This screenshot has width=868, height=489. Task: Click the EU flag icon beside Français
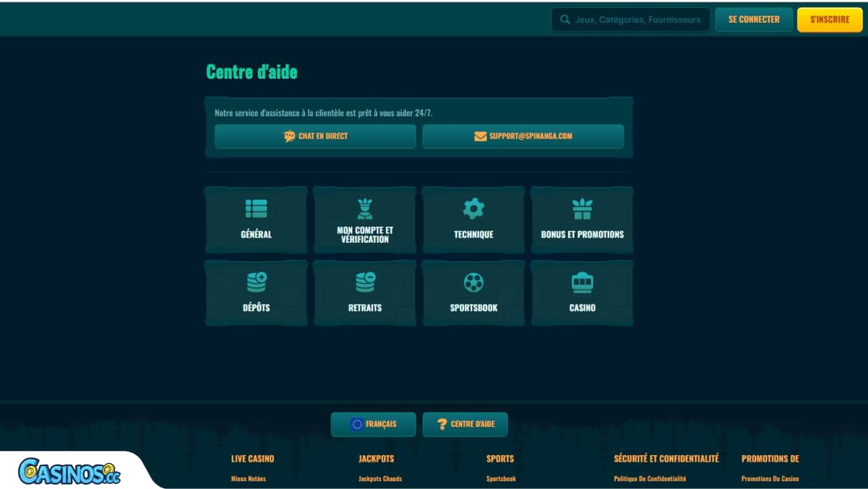pos(357,424)
